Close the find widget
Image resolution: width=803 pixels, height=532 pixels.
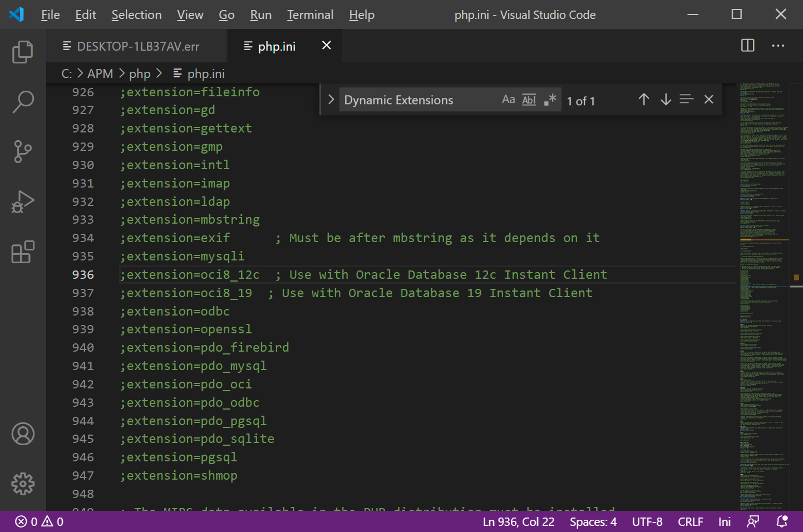coord(708,100)
